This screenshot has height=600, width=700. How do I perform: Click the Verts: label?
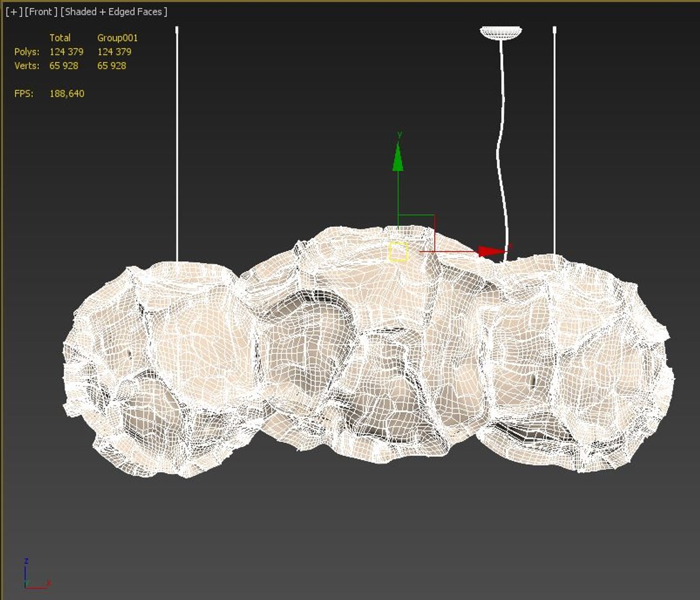tap(27, 66)
